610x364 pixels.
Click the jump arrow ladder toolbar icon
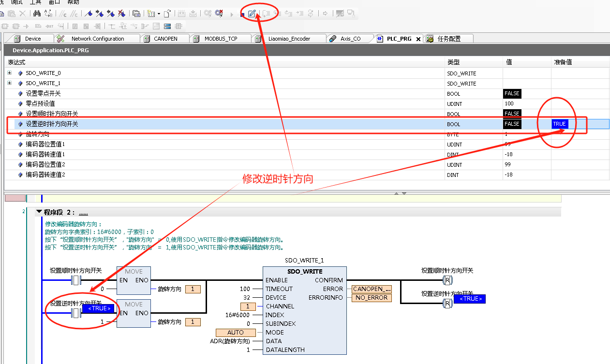(26, 26)
